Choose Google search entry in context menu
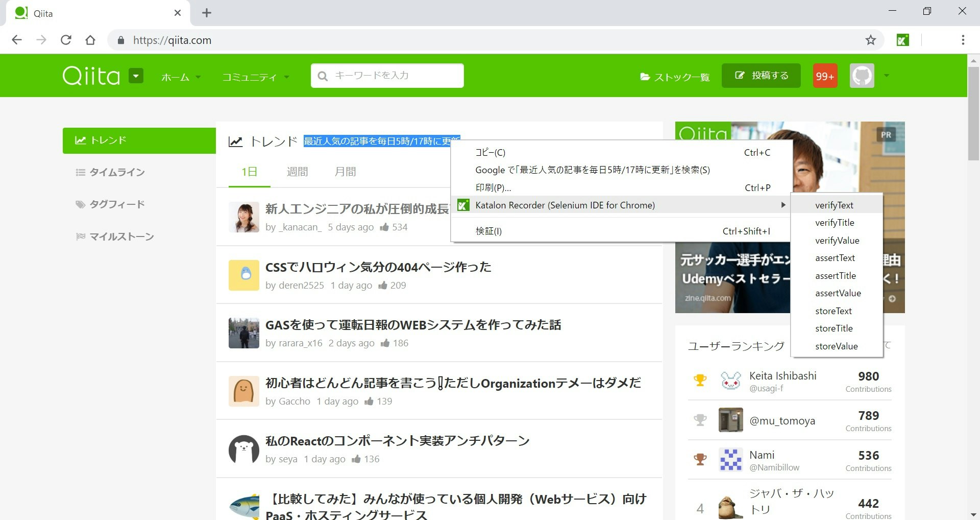Viewport: 980px width, 520px height. pos(621,170)
